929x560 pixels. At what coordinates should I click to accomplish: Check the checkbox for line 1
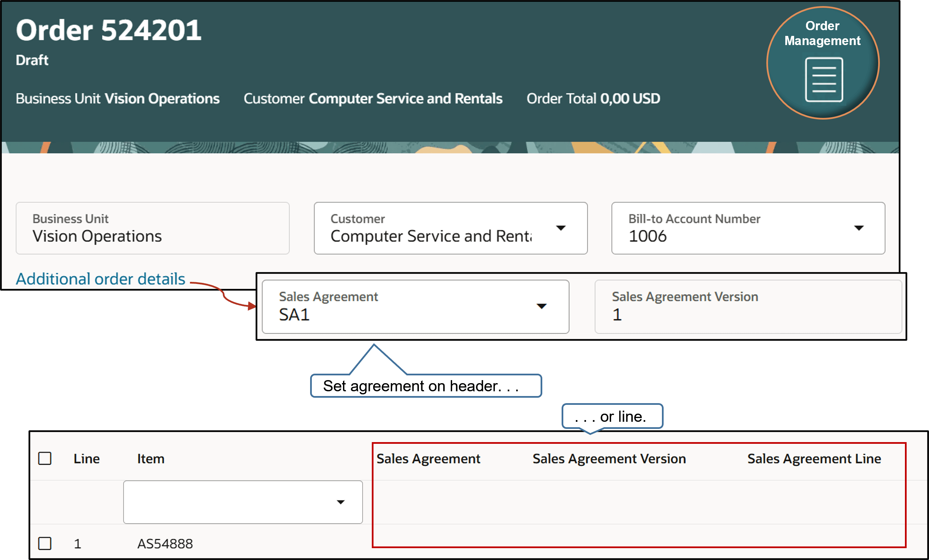click(x=44, y=543)
